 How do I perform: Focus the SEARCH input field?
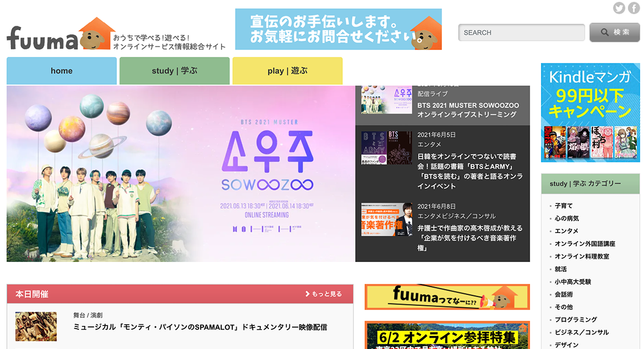click(x=521, y=33)
